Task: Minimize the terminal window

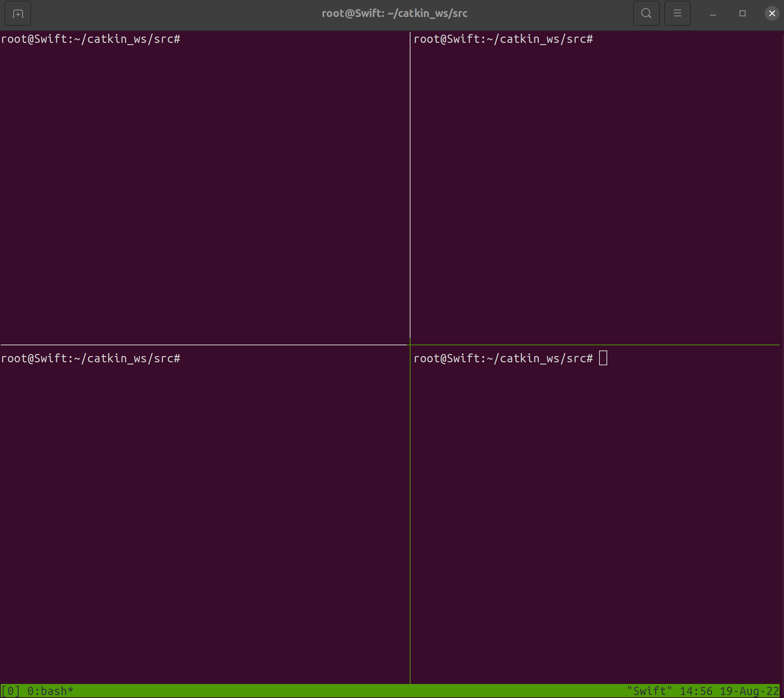Action: 713,14
